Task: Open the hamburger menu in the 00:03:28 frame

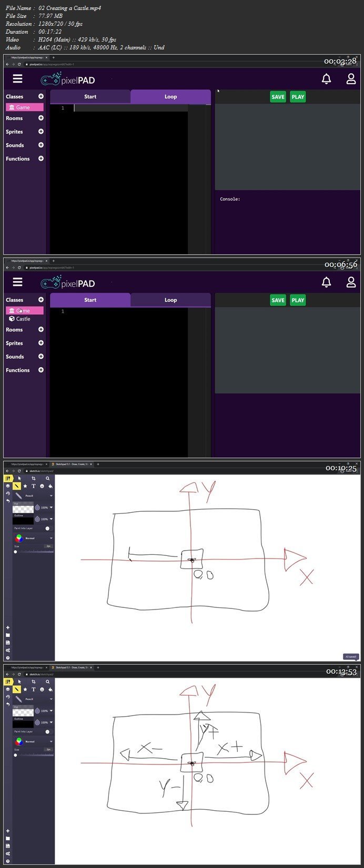Action: pos(18,79)
